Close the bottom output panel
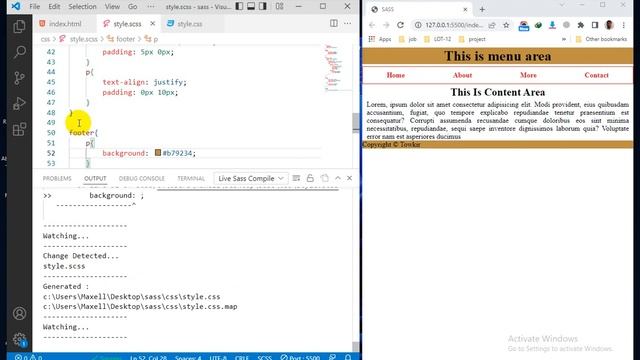640x360 pixels. [349, 178]
